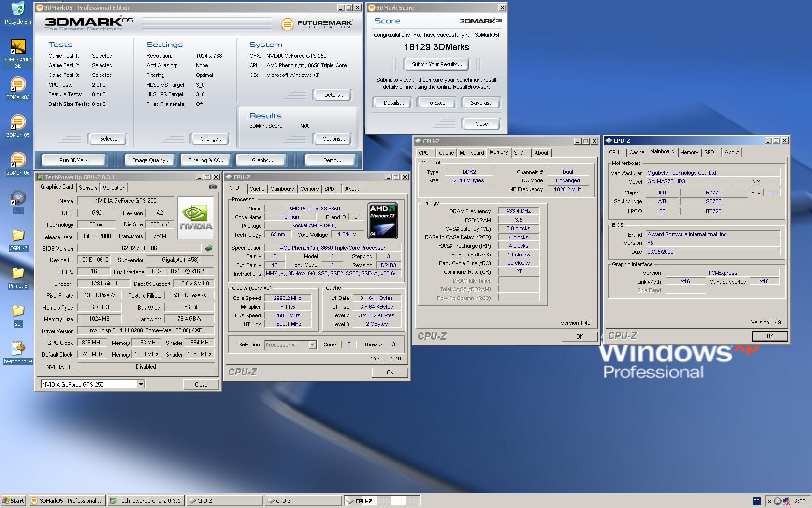Click the CPU-Z Core Speed value 2990.2 MHz
Viewport: 812px width, 508px height.
click(x=288, y=298)
